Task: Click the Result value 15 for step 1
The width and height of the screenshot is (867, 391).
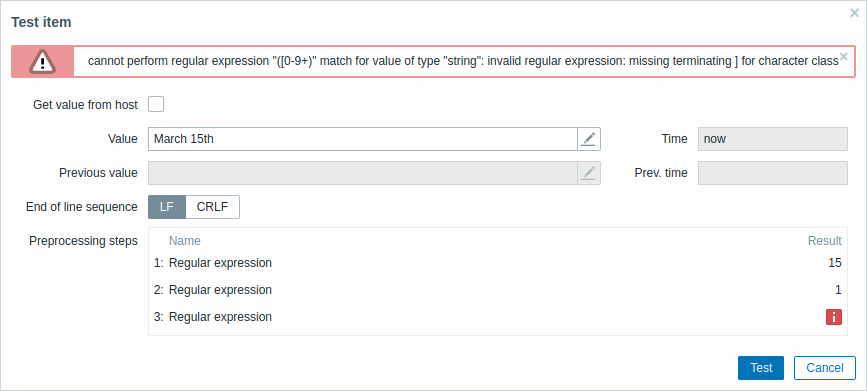Action: pyautogui.click(x=835, y=263)
